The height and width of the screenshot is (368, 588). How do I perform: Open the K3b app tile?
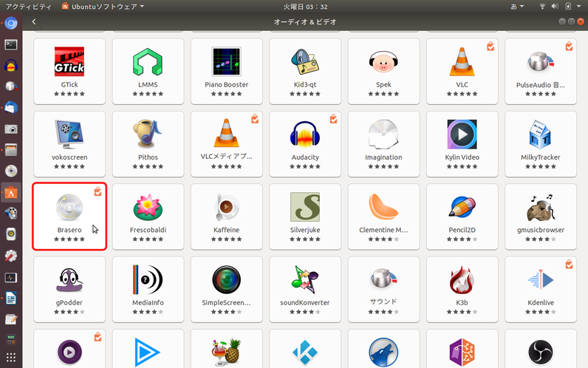point(462,289)
